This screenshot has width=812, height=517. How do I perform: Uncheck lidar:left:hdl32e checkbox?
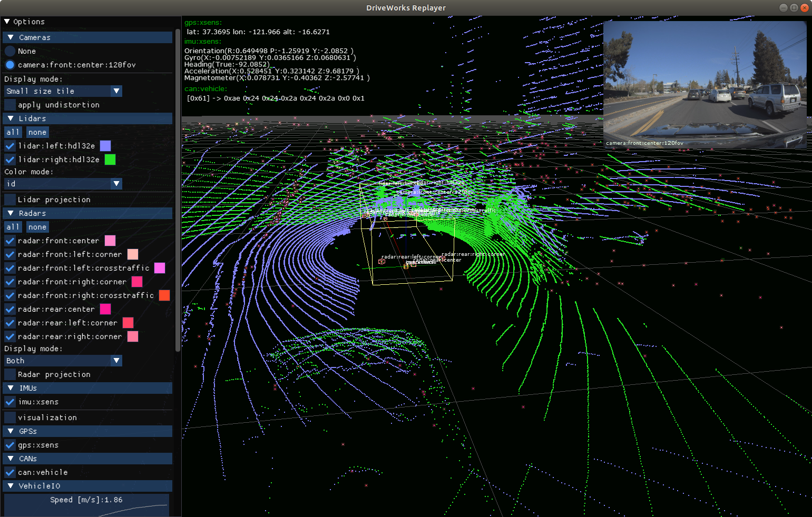pyautogui.click(x=10, y=146)
